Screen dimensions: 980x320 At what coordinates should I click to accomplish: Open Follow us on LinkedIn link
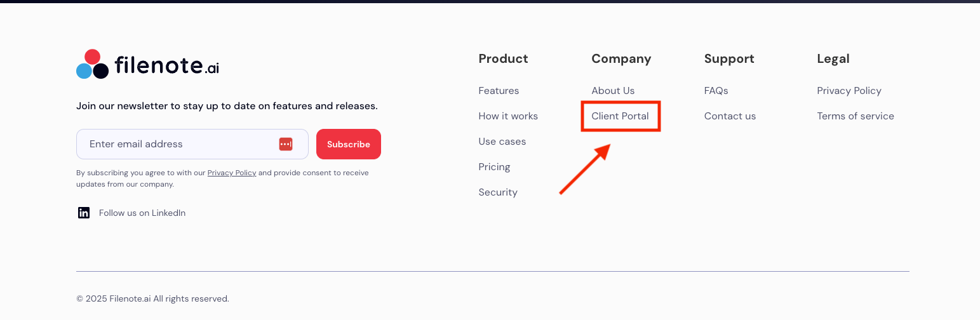tap(142, 213)
